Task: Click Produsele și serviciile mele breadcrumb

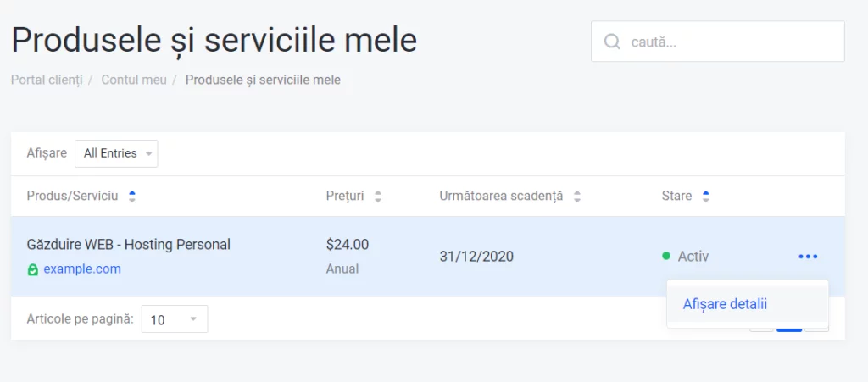Action: click(263, 80)
